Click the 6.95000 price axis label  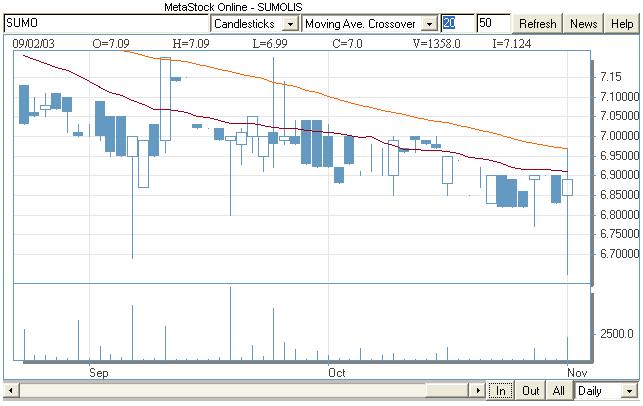619,156
